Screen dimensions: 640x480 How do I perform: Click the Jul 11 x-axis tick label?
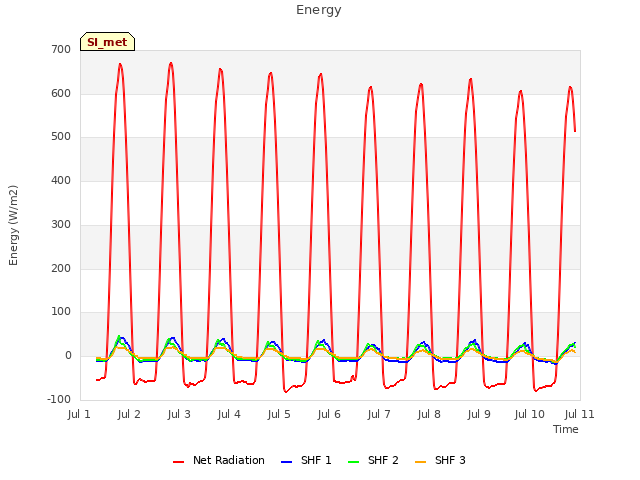pos(580,414)
